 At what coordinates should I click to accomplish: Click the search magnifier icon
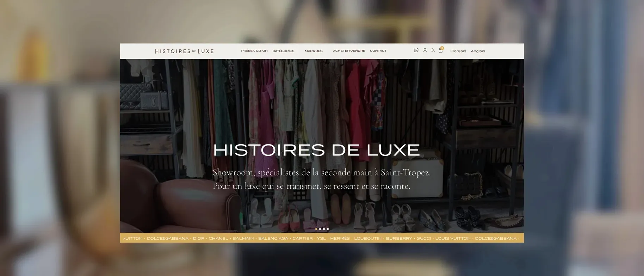tap(433, 50)
